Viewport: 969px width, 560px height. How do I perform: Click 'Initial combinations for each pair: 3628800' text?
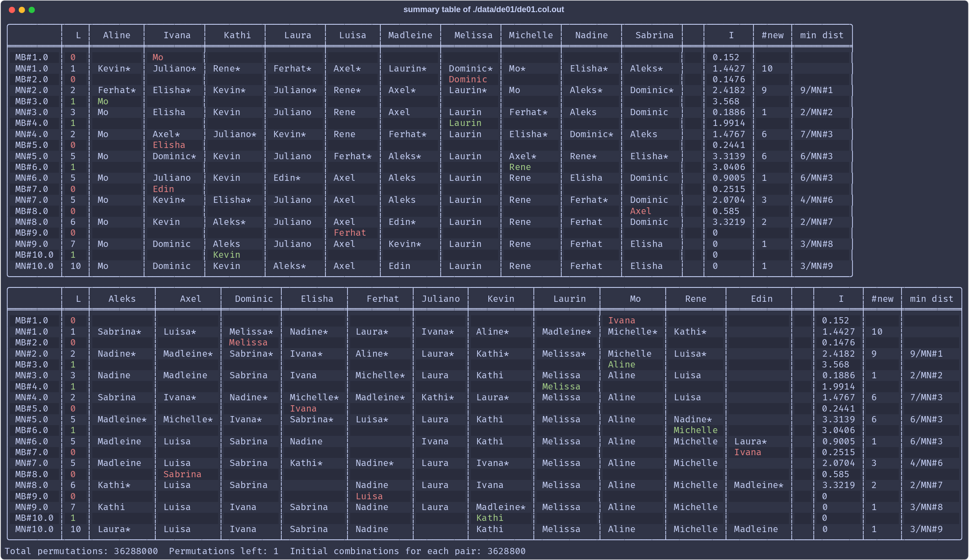click(x=408, y=551)
